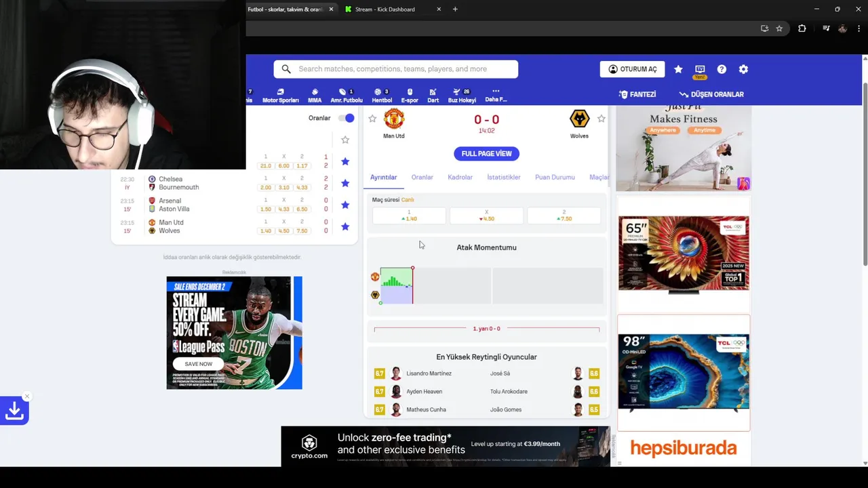Close the download widget with small X
Viewport: 868px width, 488px height.
[x=27, y=396]
